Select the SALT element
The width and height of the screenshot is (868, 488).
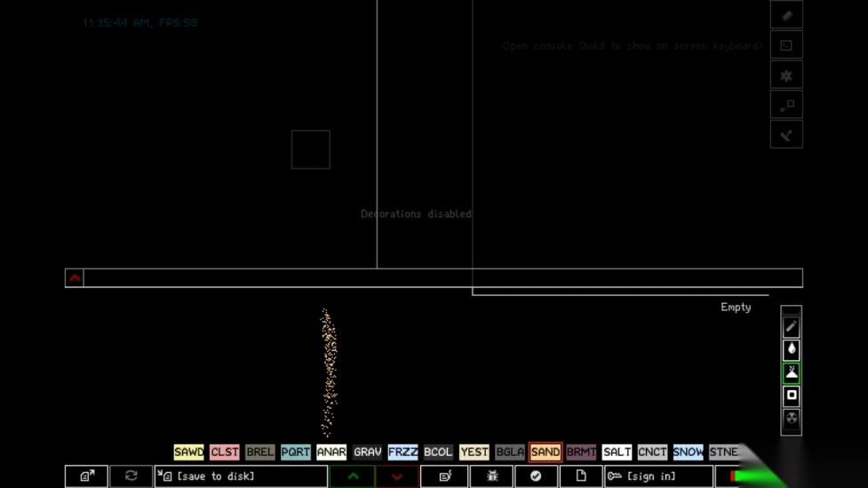pyautogui.click(x=617, y=452)
